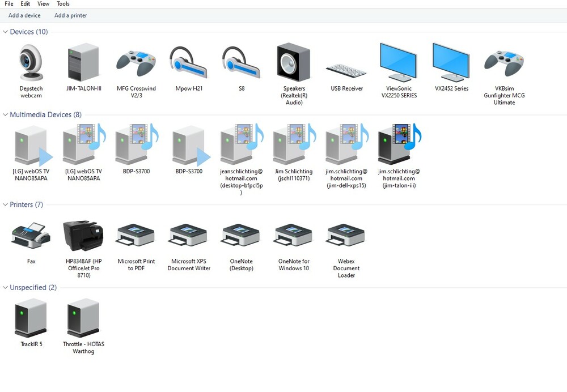Select the OneNote for Windows 10 printer icon
This screenshot has height=392, width=567.
point(294,236)
